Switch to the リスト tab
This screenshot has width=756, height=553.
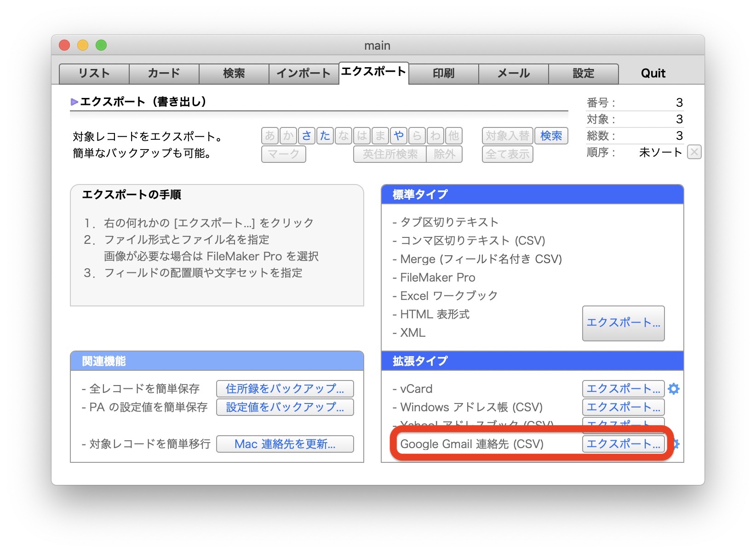coord(94,74)
